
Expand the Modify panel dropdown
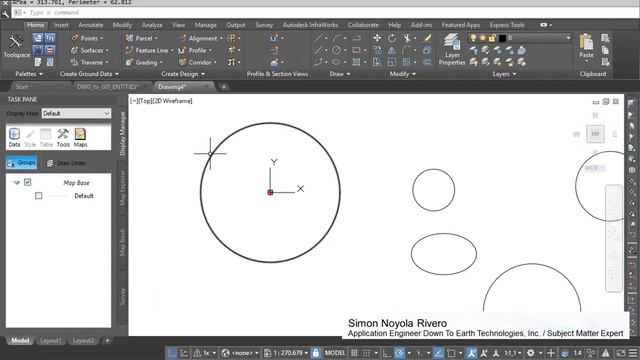click(402, 74)
